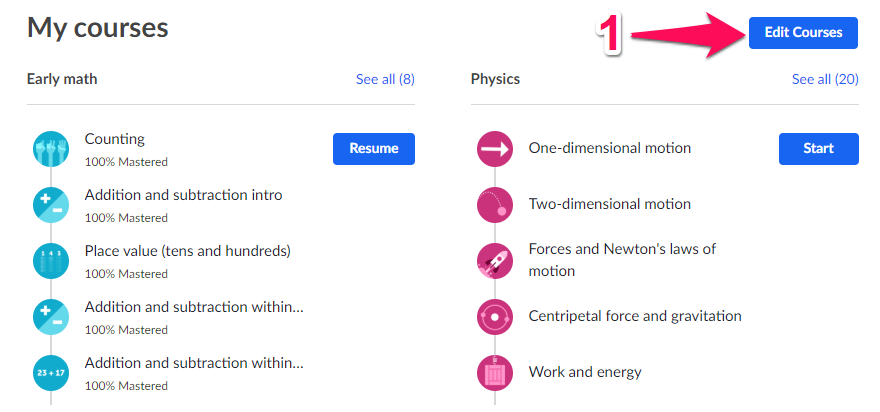Click the second plus-minus addition icon

point(51,317)
